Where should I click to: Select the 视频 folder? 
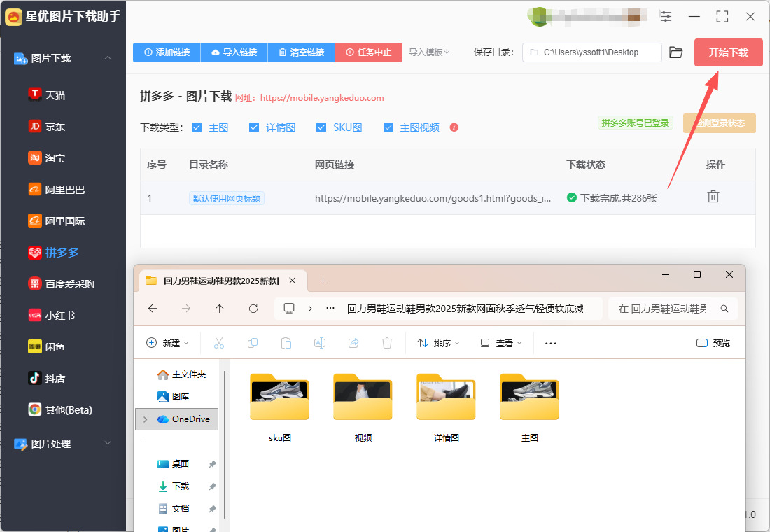click(x=363, y=407)
